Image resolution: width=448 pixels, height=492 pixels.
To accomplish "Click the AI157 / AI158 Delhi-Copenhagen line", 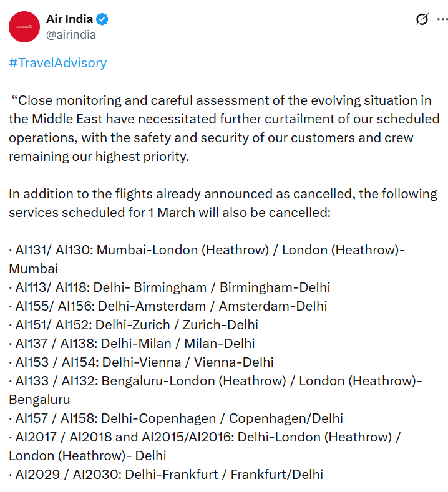I will 176,418.
